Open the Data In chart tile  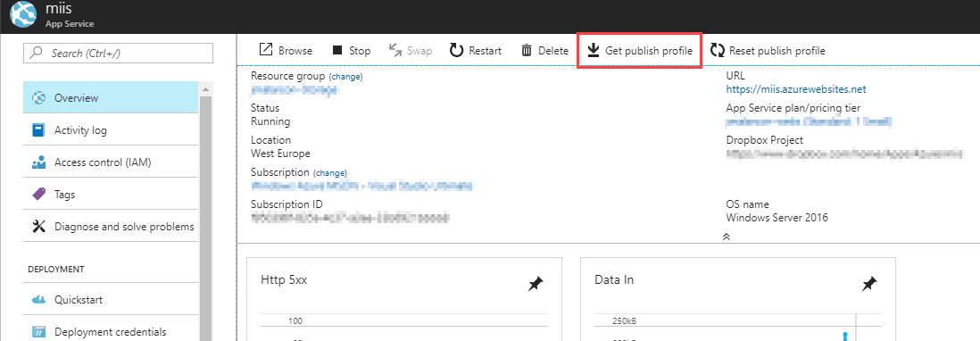click(x=738, y=299)
